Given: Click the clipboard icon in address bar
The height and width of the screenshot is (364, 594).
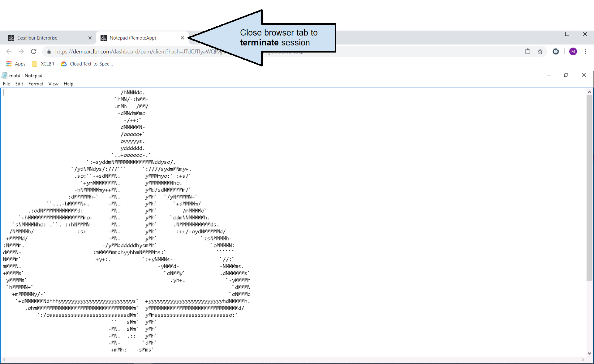Looking at the screenshot, I should [x=528, y=52].
